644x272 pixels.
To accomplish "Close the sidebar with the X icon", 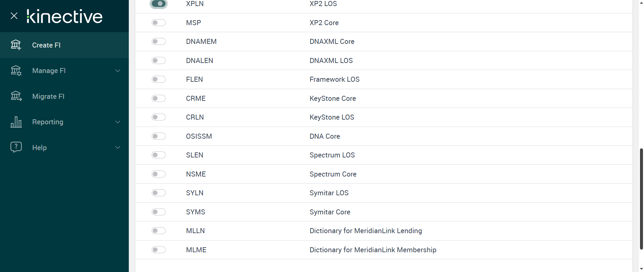I will click(x=14, y=16).
